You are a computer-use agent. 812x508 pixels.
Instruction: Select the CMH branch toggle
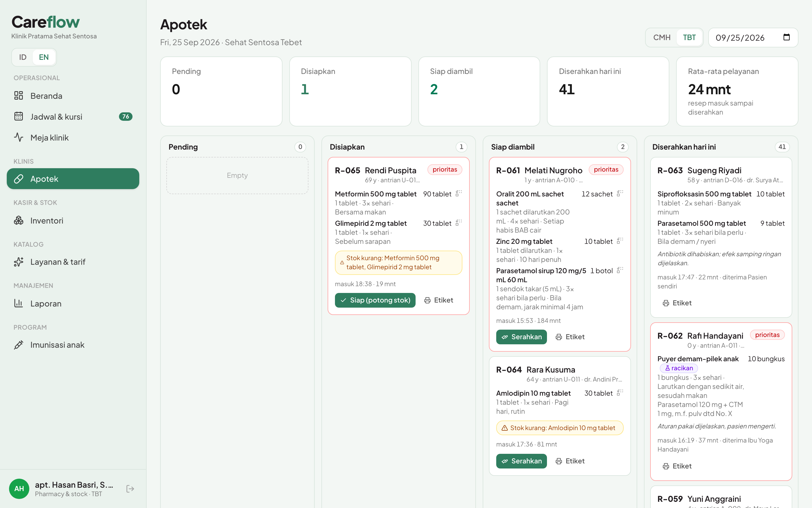coord(662,38)
